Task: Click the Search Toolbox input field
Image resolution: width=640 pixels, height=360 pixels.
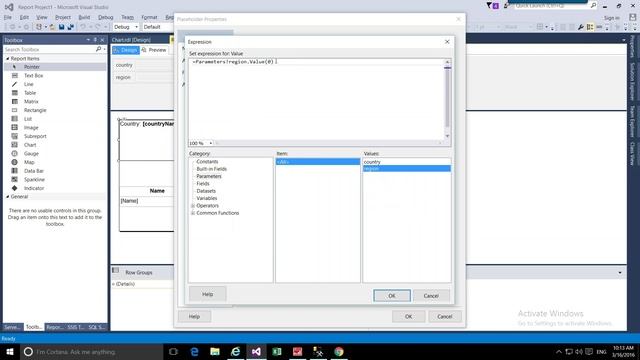Action: tap(49, 49)
